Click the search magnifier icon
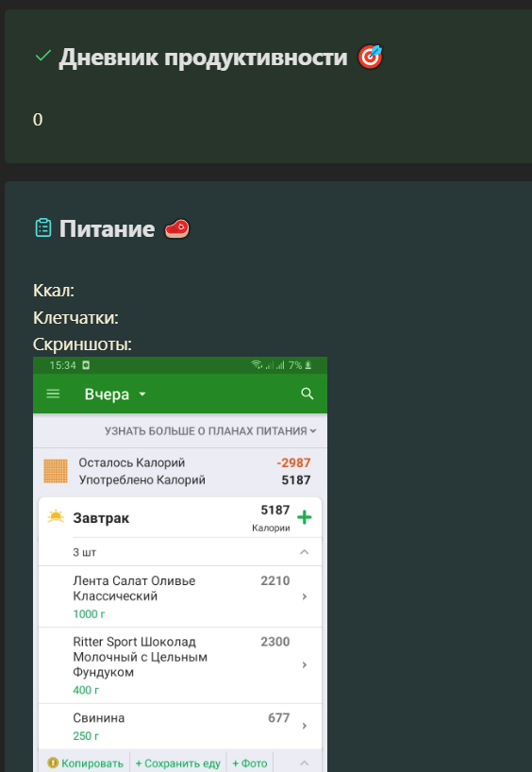This screenshot has height=772, width=532. [308, 394]
